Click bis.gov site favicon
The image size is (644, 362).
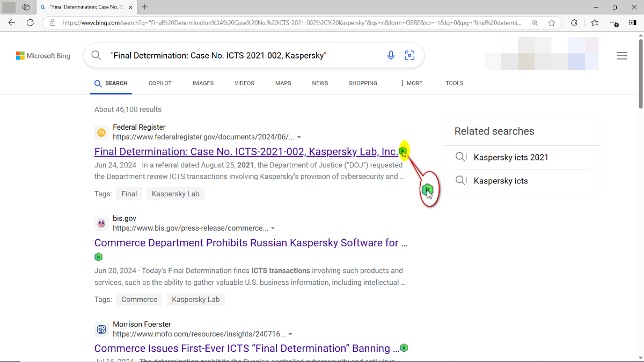pos(101,224)
